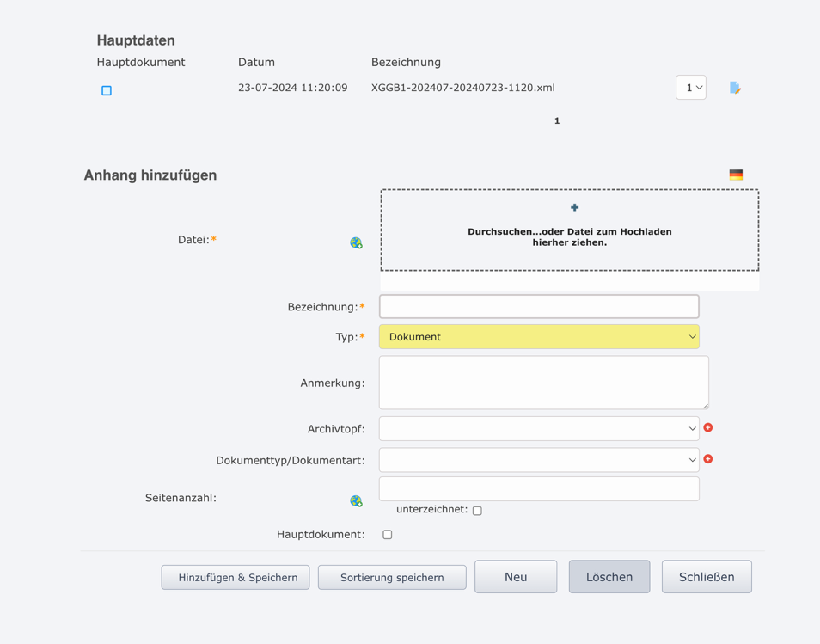
Task: Click the globe icon next to Seitenanzahl
Action: point(355,500)
